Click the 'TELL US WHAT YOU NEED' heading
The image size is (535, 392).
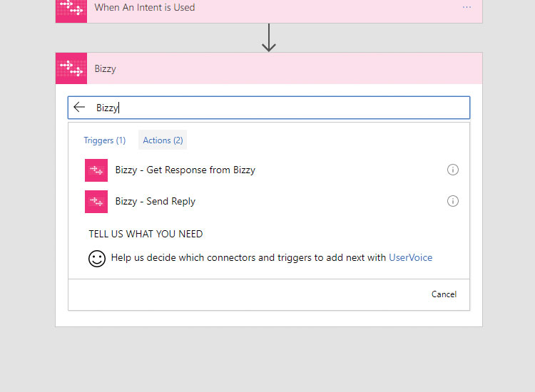146,234
